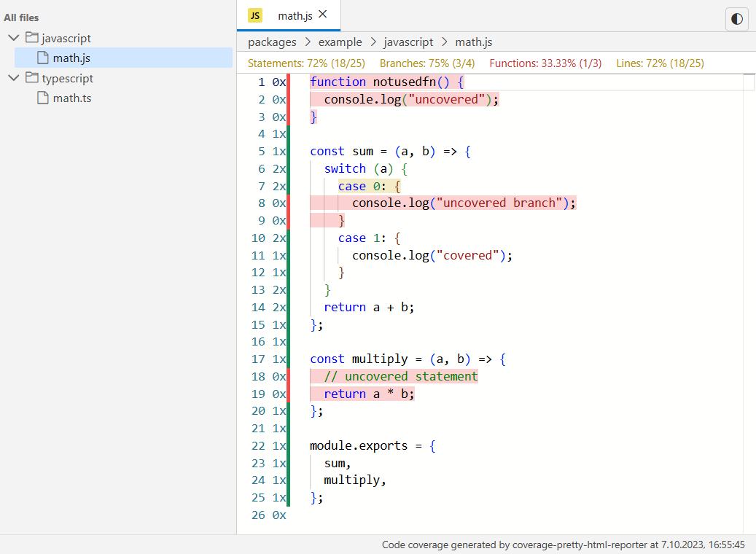Click the math.js file icon

[43, 58]
